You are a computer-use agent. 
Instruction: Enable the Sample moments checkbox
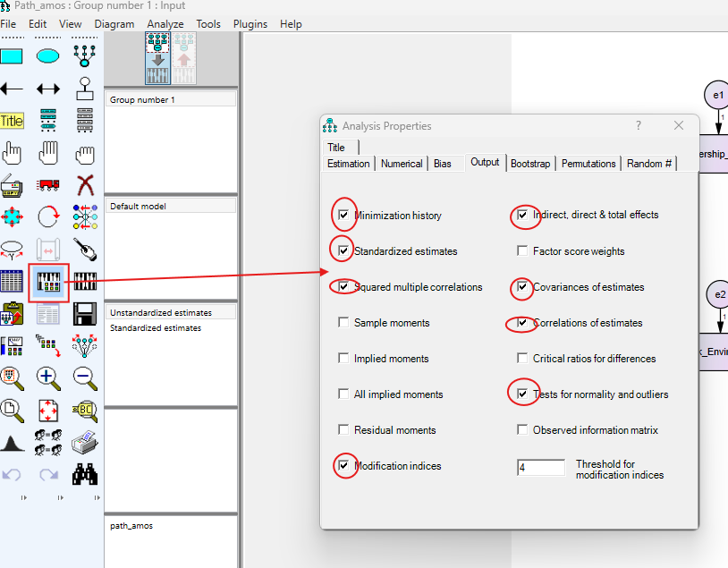click(x=343, y=323)
